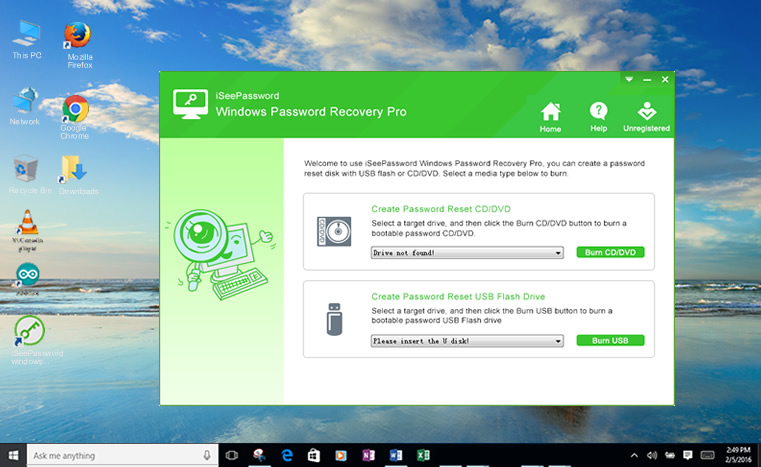This screenshot has width=761, height=467.
Task: Click the Burn CD/DVD button
Action: (610, 252)
